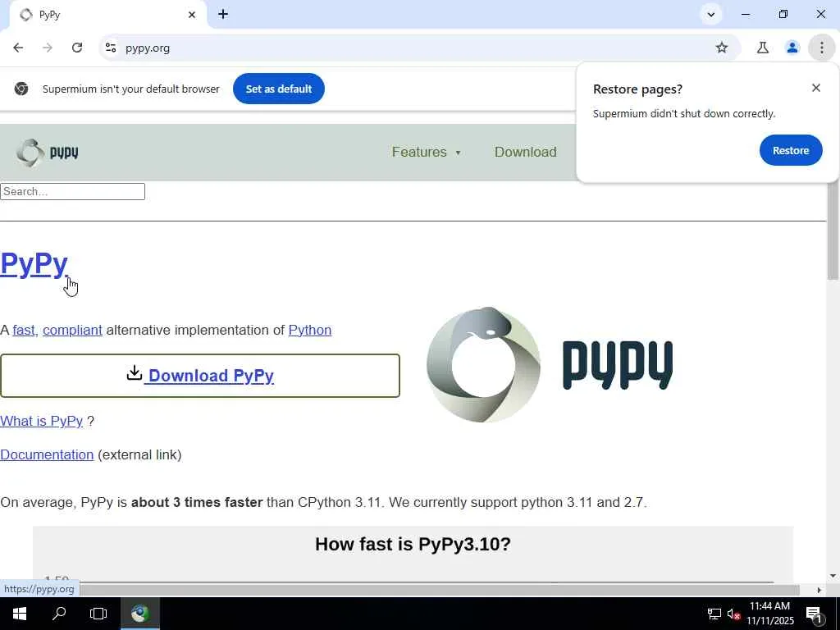Click 'How fast is PyPy3.10?' chart heading

tap(413, 545)
